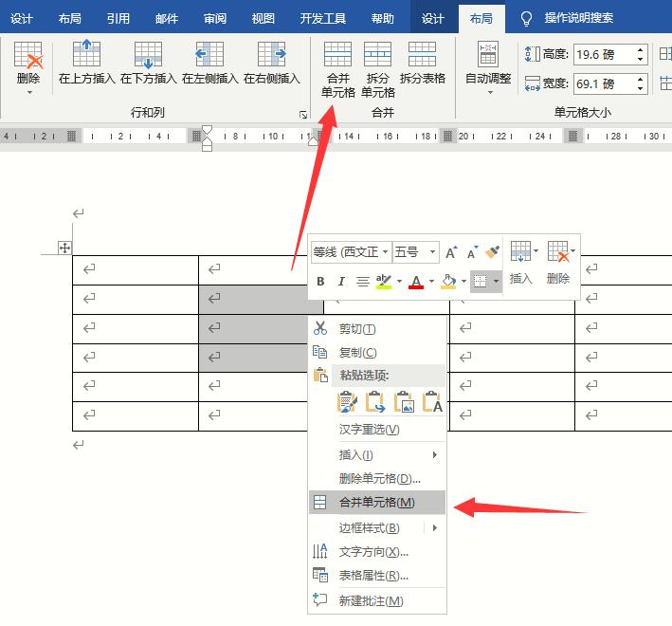Switch to the 开发工具 ribbon tab
The height and width of the screenshot is (626, 672).
[322, 18]
